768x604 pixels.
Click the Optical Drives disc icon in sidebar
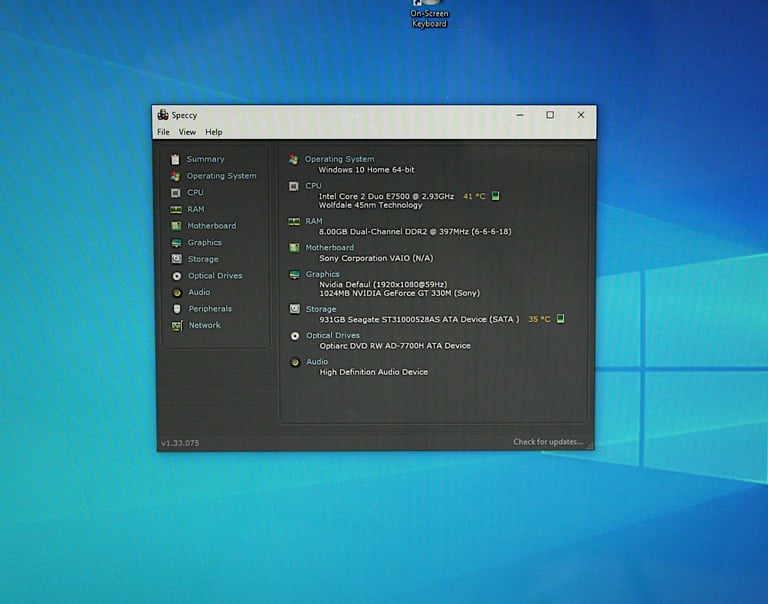176,276
